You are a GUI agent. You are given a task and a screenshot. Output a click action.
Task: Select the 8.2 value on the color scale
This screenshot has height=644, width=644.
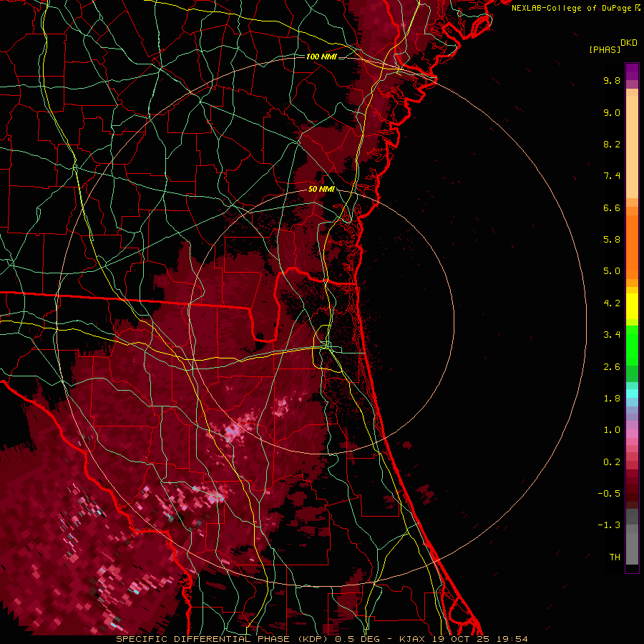point(612,144)
